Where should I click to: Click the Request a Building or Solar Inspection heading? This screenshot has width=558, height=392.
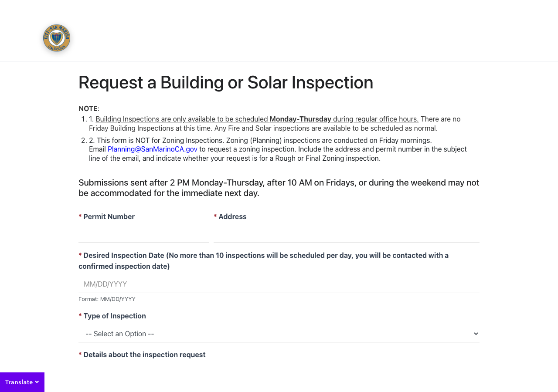pyautogui.click(x=226, y=82)
